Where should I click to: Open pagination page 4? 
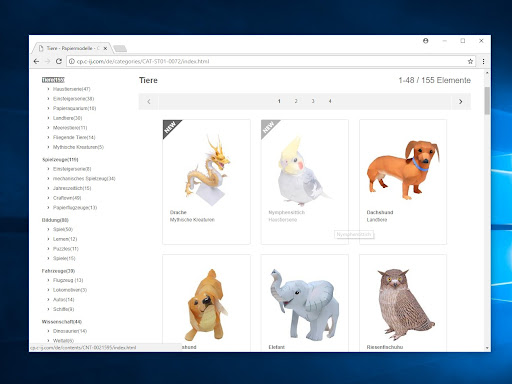point(330,101)
